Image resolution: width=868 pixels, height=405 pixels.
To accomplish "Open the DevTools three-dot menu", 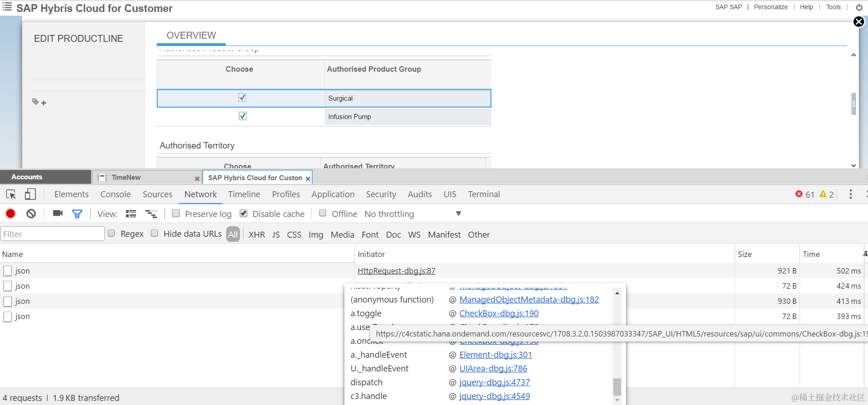I will coord(851,194).
